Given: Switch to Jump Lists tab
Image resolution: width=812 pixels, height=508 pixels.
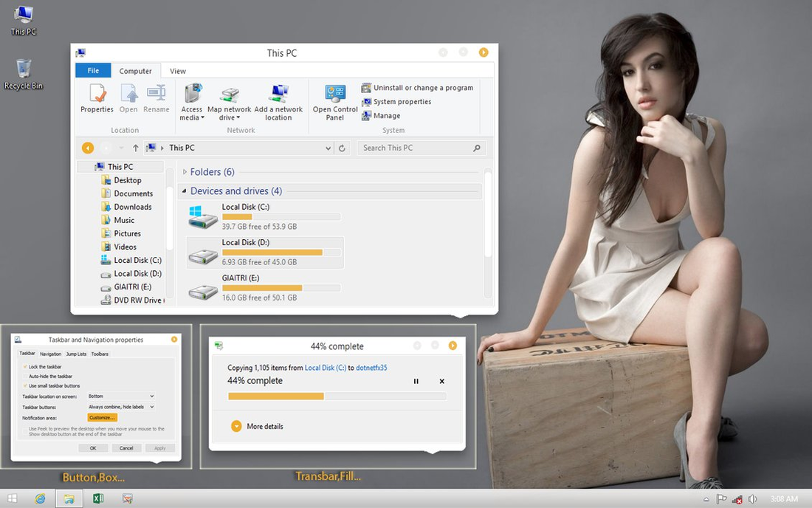Looking at the screenshot, I should pyautogui.click(x=76, y=354).
